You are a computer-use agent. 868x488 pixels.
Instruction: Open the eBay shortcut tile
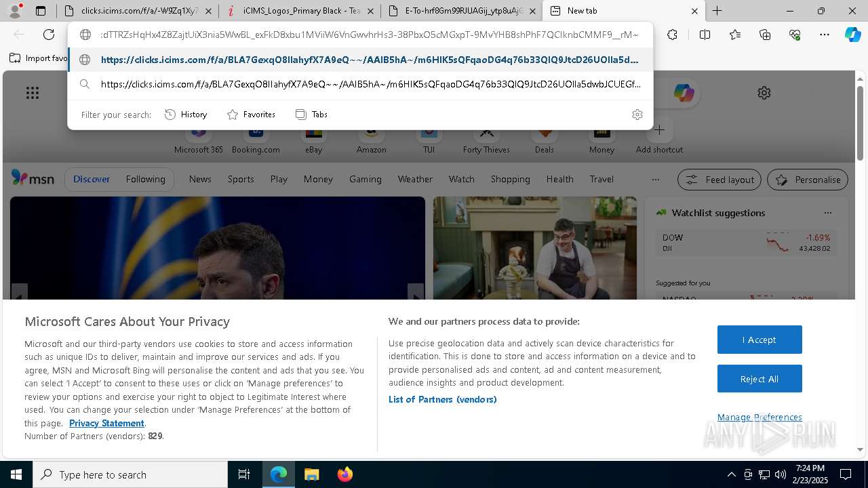pyautogui.click(x=313, y=140)
